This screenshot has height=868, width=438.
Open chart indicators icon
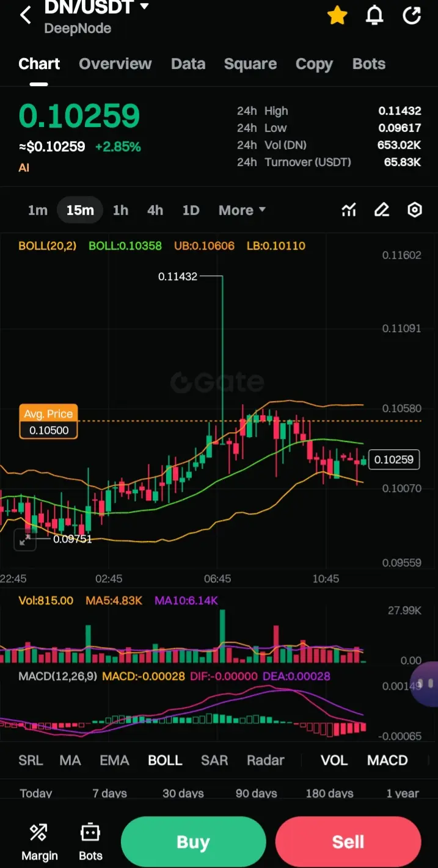(x=349, y=210)
